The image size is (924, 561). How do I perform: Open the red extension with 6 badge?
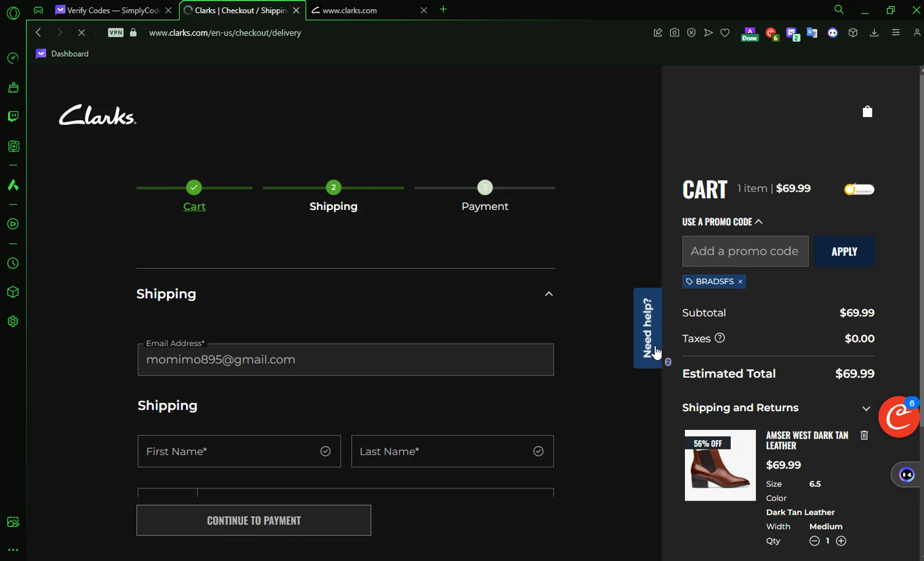[x=772, y=34]
